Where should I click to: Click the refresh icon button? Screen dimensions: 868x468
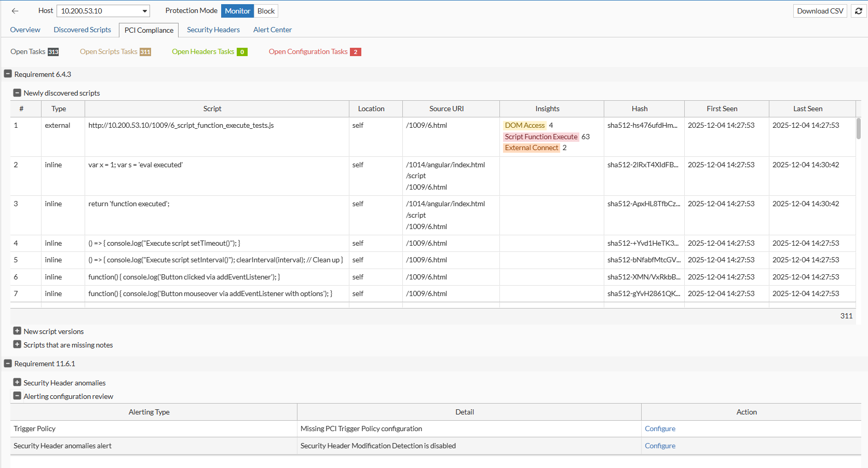tap(859, 11)
